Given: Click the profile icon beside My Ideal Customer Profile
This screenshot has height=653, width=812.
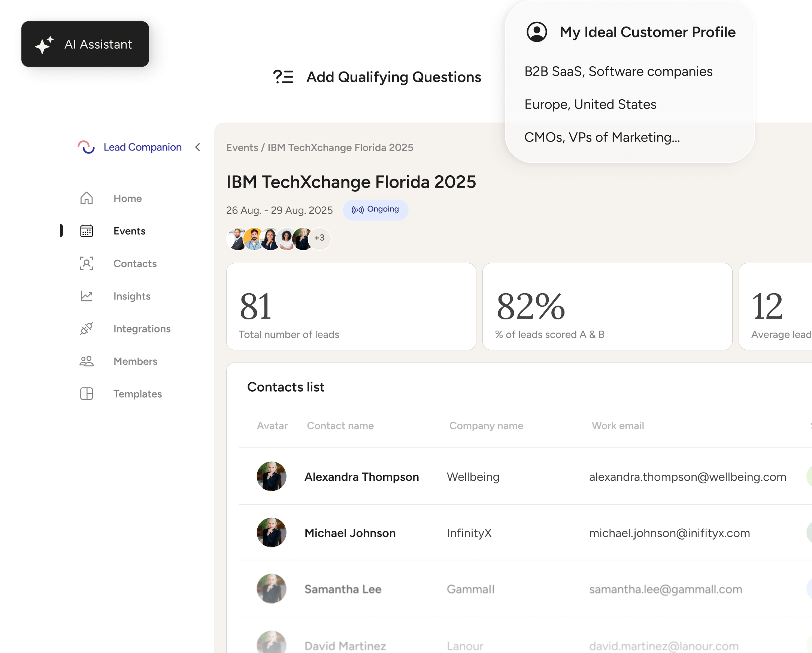Looking at the screenshot, I should (536, 32).
